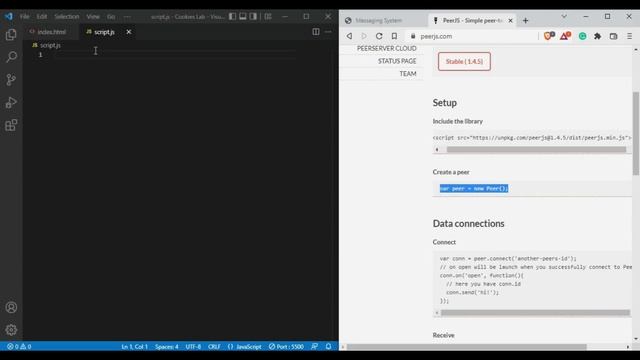Image resolution: width=640 pixels, height=360 pixels.
Task: Click the Stable (1.4.5) button
Action: click(x=464, y=62)
